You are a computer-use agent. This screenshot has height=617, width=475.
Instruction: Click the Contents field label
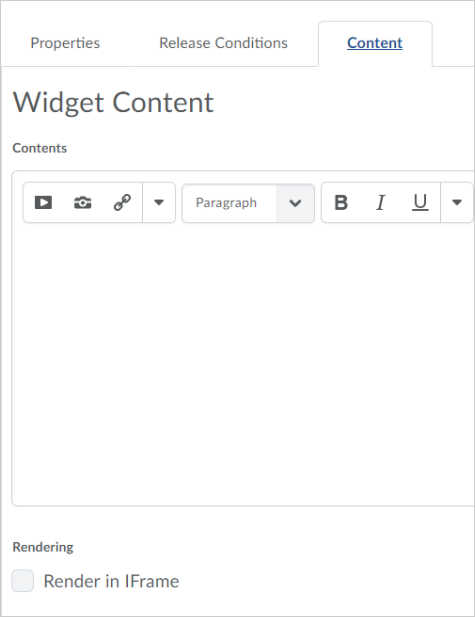point(40,148)
